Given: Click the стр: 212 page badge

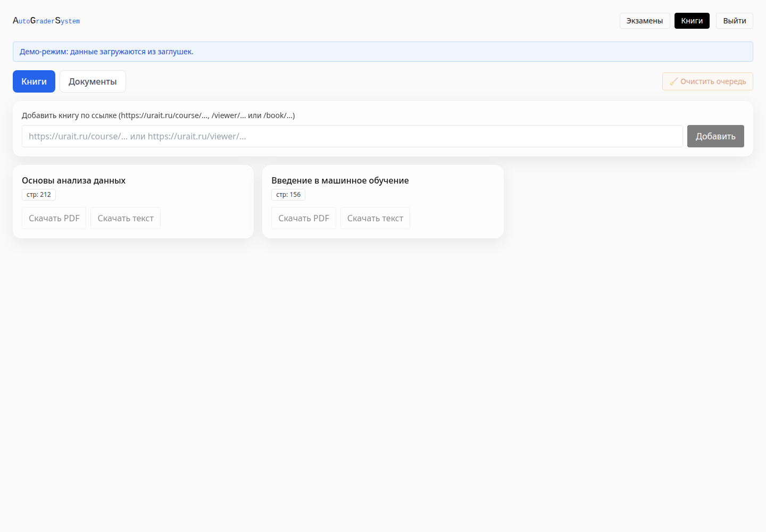Looking at the screenshot, I should point(39,195).
